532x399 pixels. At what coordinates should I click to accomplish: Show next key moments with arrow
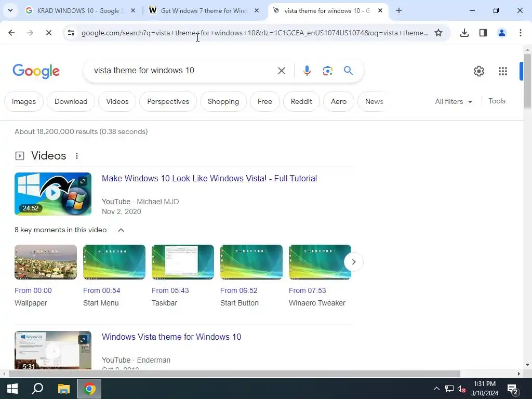click(353, 262)
